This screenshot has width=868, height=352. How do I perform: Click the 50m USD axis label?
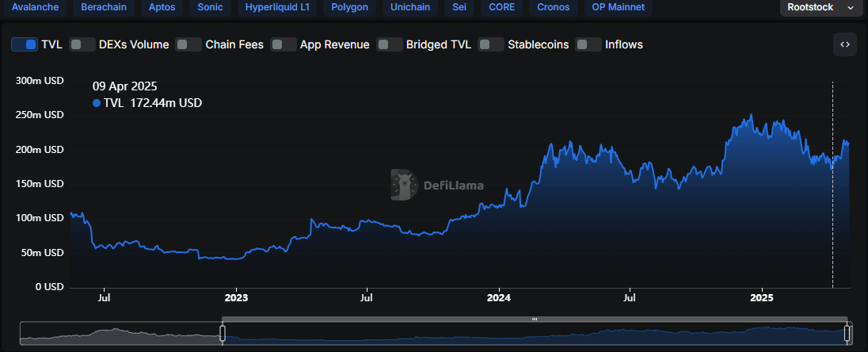click(43, 253)
